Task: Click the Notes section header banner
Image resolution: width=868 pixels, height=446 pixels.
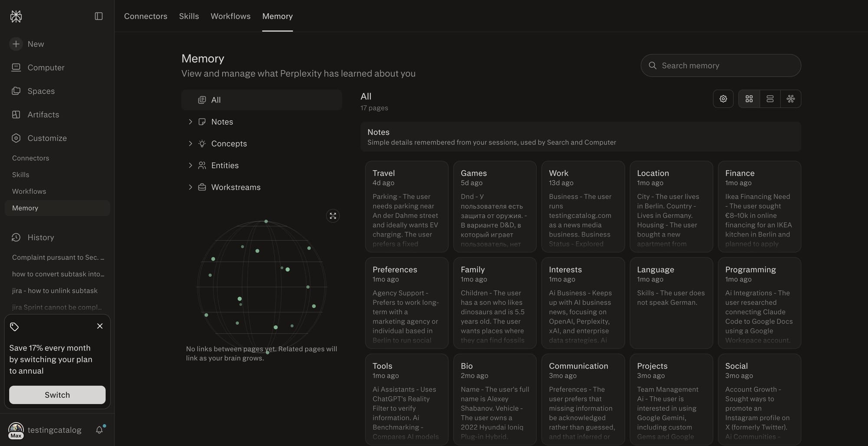Action: pyautogui.click(x=581, y=137)
